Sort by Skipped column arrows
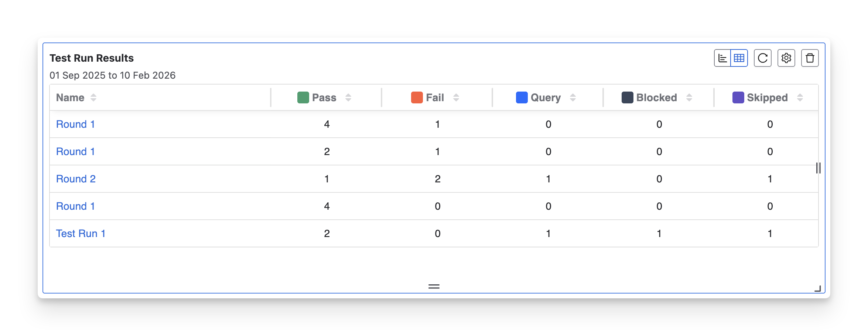This screenshot has width=868, height=336. click(x=800, y=97)
